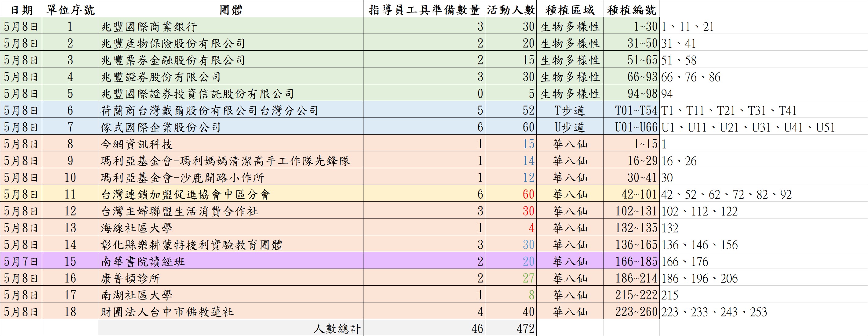Select the cell 荷蘭商台灣戴爾股份有限公司台灣分公司

click(x=231, y=110)
